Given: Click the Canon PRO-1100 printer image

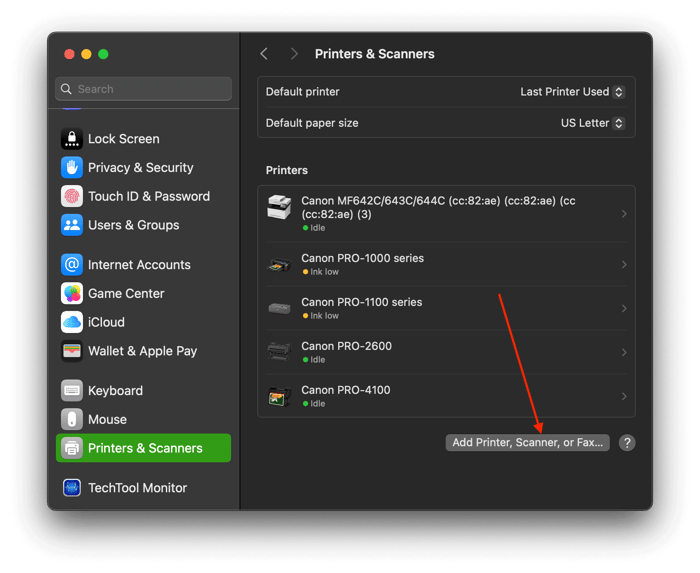Looking at the screenshot, I should 279,308.
